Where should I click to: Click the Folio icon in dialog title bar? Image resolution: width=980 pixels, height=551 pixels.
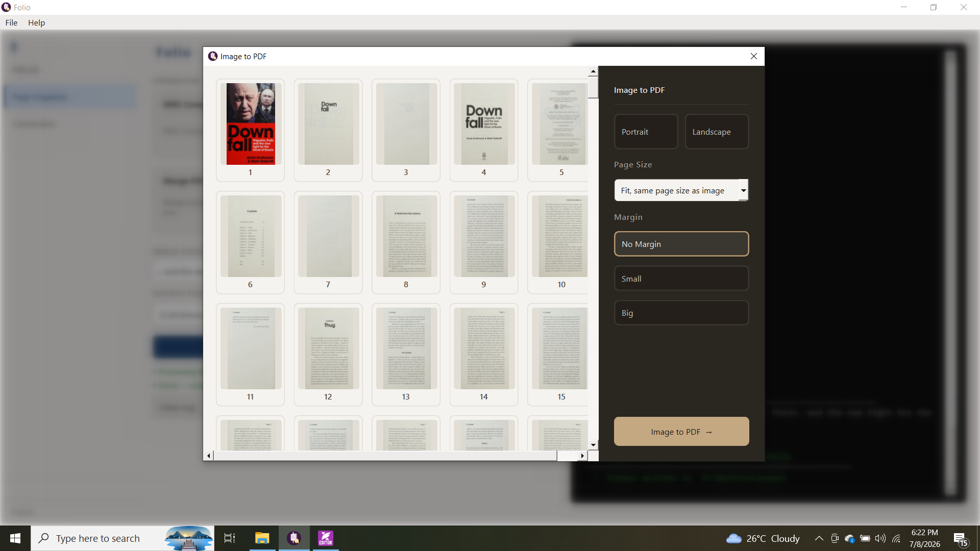point(213,56)
